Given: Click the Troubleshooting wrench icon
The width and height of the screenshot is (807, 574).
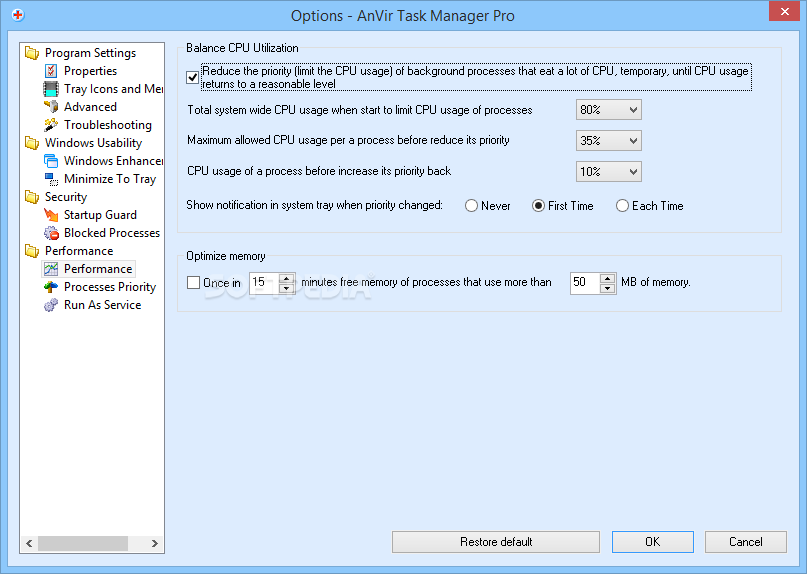Looking at the screenshot, I should tap(51, 125).
